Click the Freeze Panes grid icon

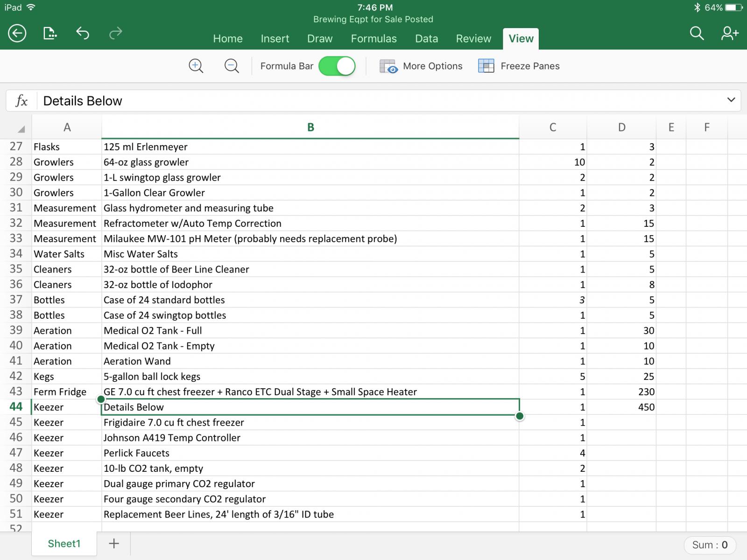(486, 66)
